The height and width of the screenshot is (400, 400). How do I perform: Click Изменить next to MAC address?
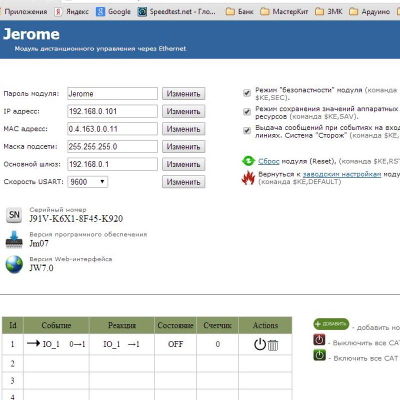point(184,129)
